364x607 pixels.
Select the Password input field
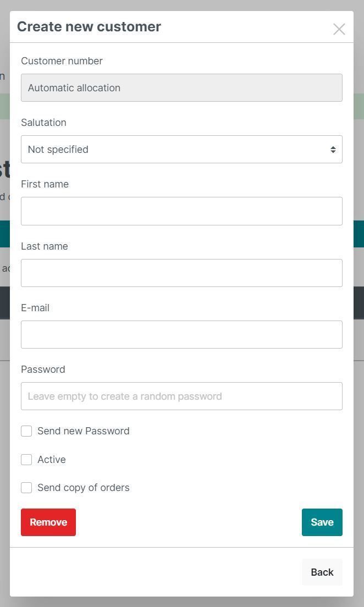[x=181, y=396]
